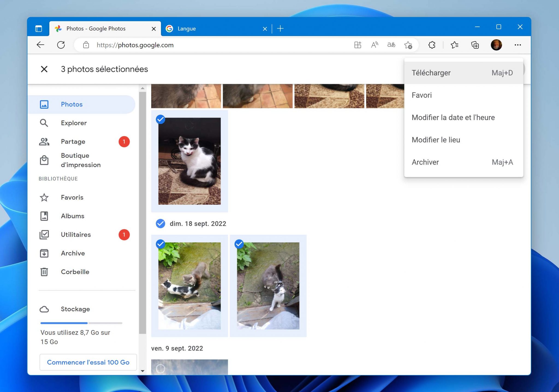Open the Partage sharing section
Screen dimensions: 559x392
(x=73, y=141)
